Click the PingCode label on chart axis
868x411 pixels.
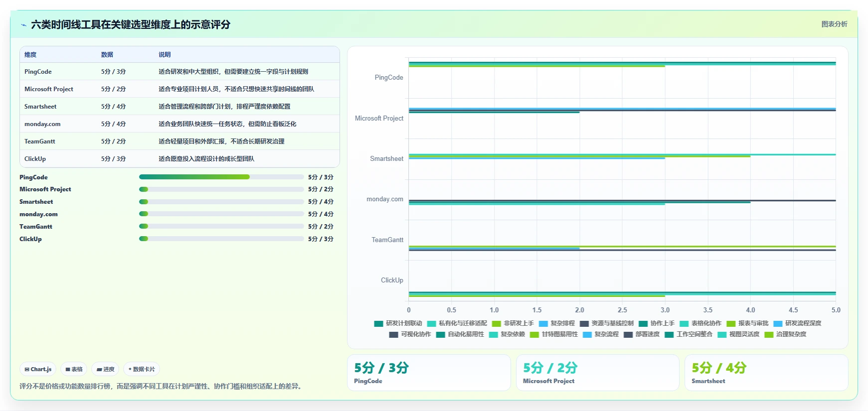[389, 78]
